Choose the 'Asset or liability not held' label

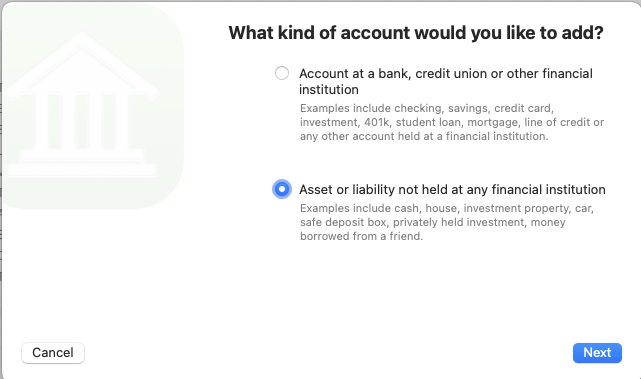[x=452, y=189]
